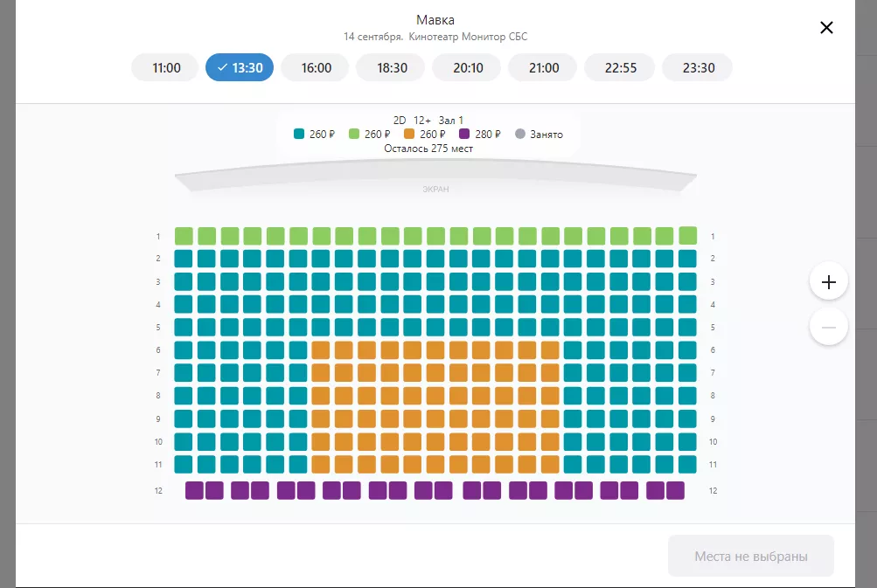Choose the 18:30 session
This screenshot has width=877, height=588.
[392, 67]
